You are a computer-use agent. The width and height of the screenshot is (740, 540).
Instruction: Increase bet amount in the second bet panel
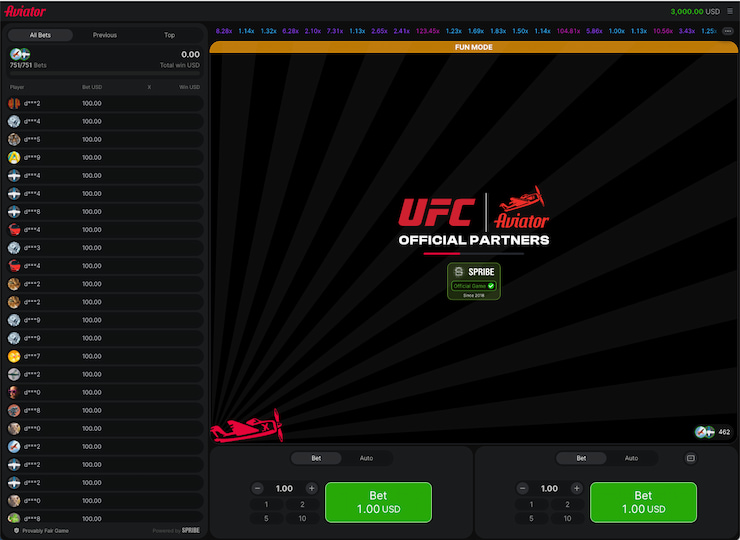tap(577, 489)
